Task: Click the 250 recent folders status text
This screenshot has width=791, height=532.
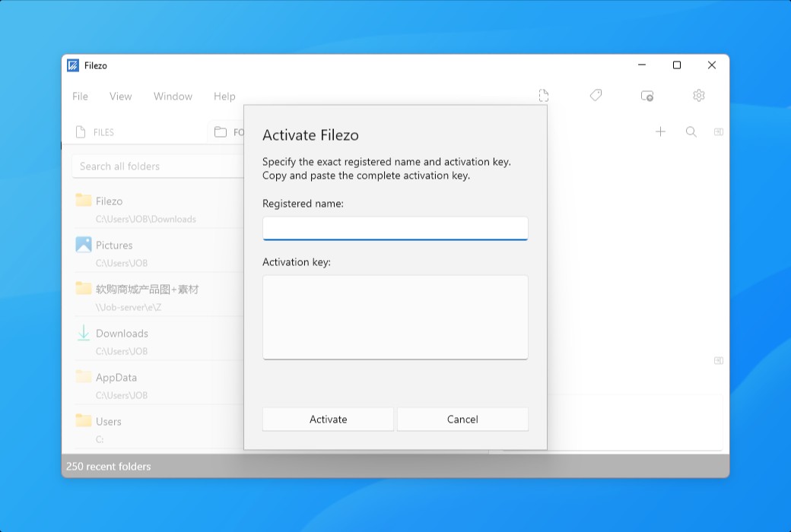Action: [109, 467]
